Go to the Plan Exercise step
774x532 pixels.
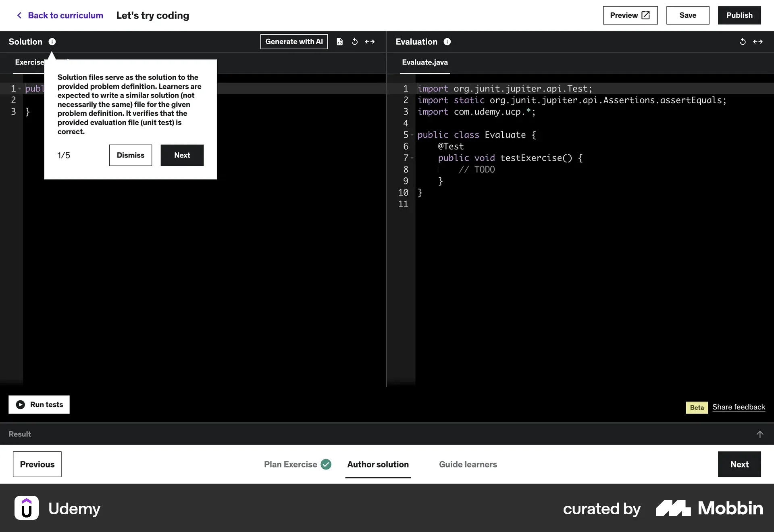(290, 464)
